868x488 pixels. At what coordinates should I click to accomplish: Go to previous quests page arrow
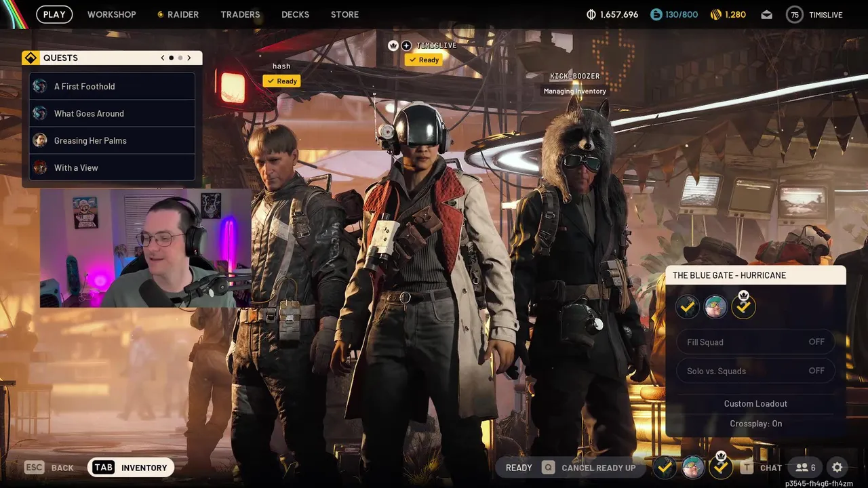163,58
